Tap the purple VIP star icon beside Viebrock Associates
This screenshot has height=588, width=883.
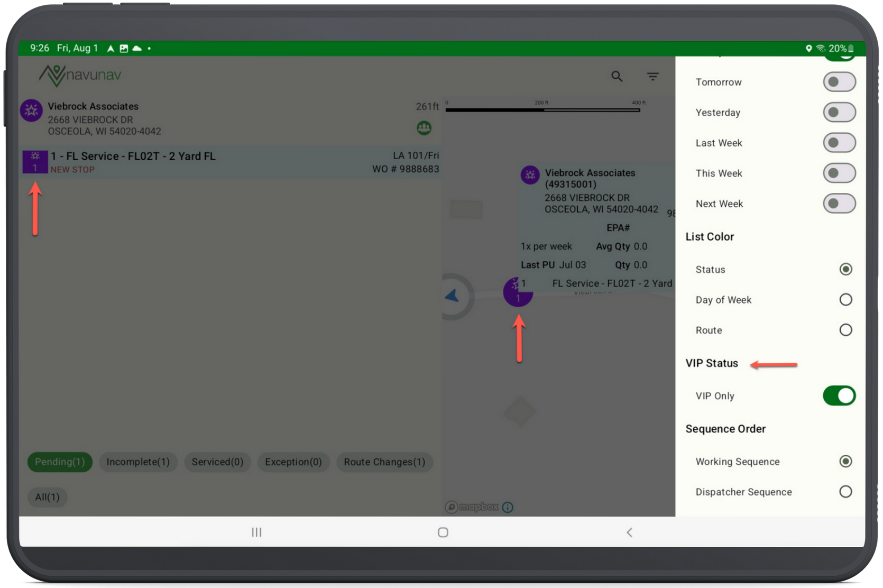point(31,111)
